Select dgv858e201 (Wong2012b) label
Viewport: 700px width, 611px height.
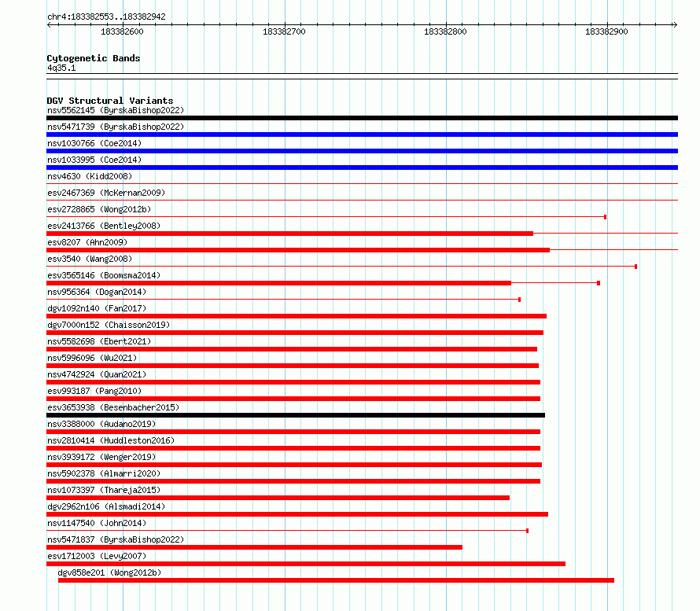click(110, 572)
